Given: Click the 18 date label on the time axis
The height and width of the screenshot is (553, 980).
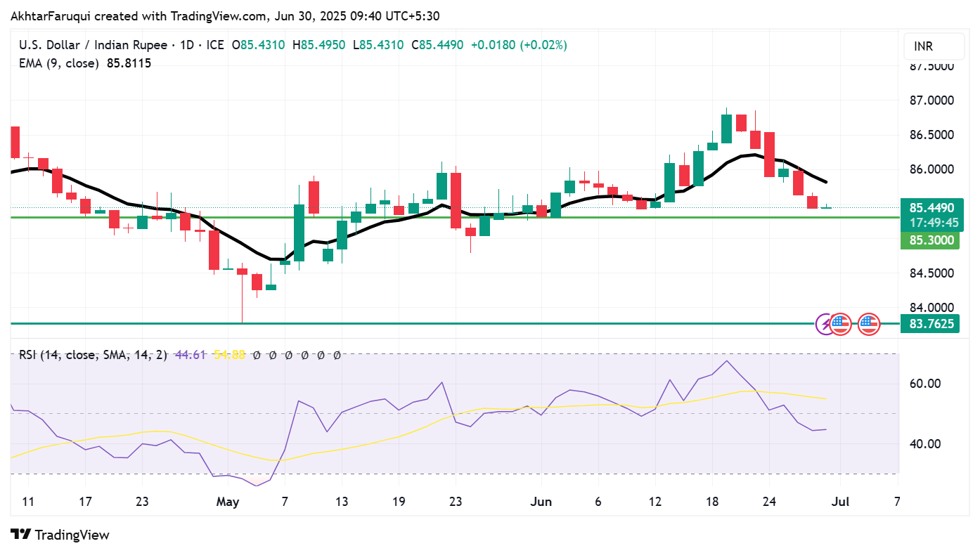Looking at the screenshot, I should pyautogui.click(x=711, y=502).
